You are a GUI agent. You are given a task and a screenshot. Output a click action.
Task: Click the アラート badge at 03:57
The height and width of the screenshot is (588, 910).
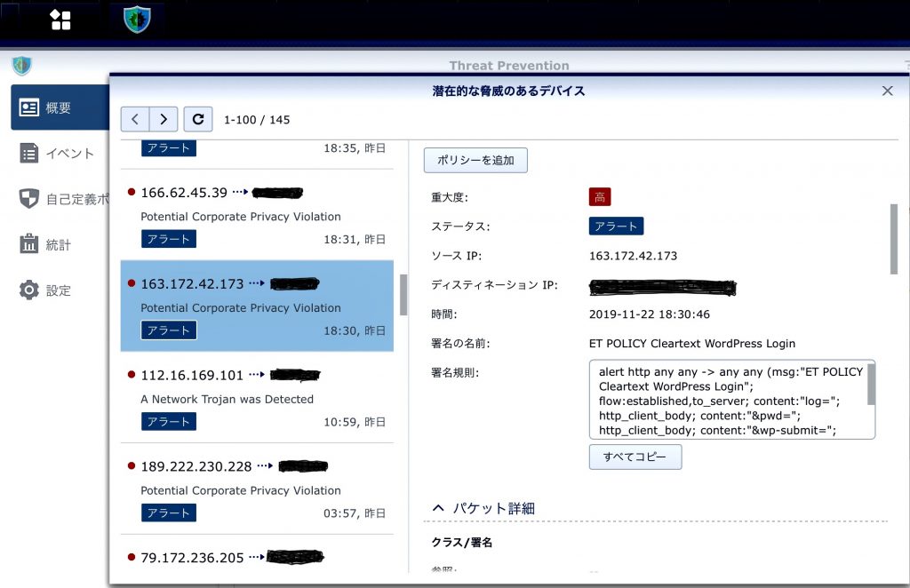[x=168, y=513]
